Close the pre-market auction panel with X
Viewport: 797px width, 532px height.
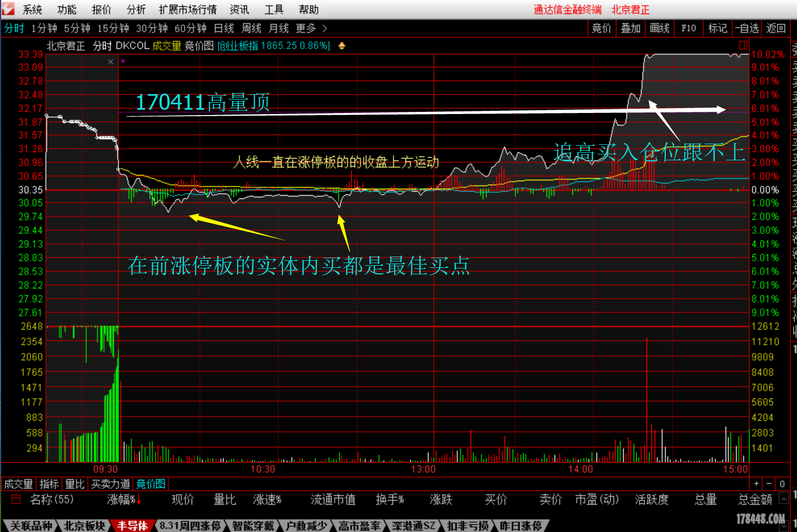point(111,62)
